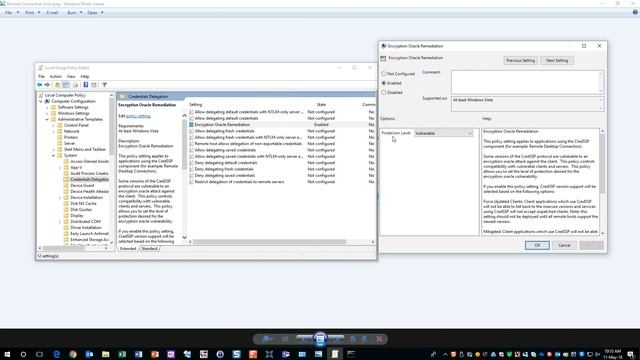Open the Action menu in Group Policy Editor
640x360 pixels.
56,76
